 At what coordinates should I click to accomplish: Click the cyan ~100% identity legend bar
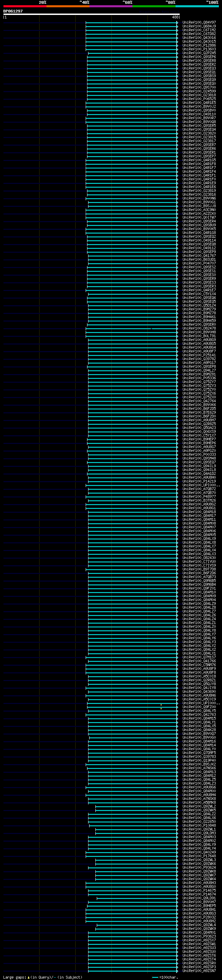197,6
